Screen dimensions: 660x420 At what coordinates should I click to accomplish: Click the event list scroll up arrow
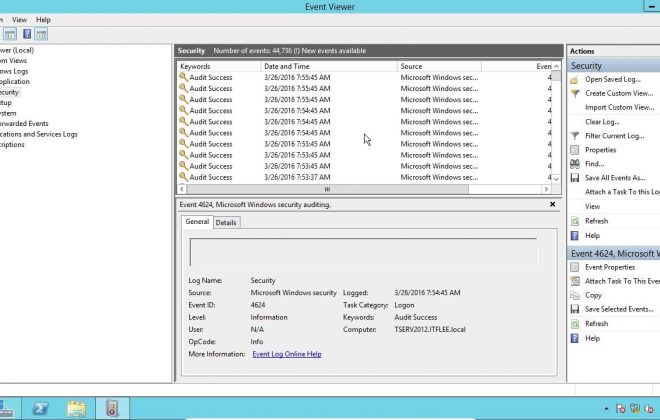coord(556,66)
